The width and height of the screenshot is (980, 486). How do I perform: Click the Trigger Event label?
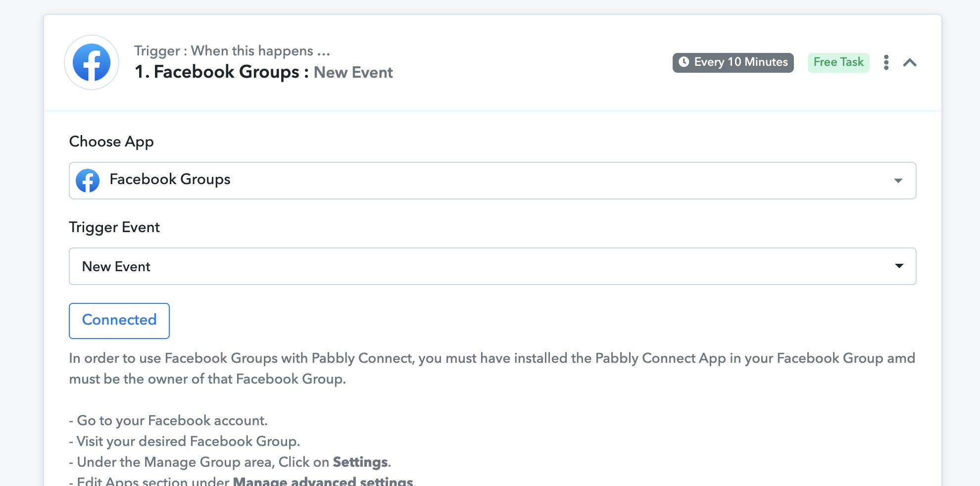(114, 227)
